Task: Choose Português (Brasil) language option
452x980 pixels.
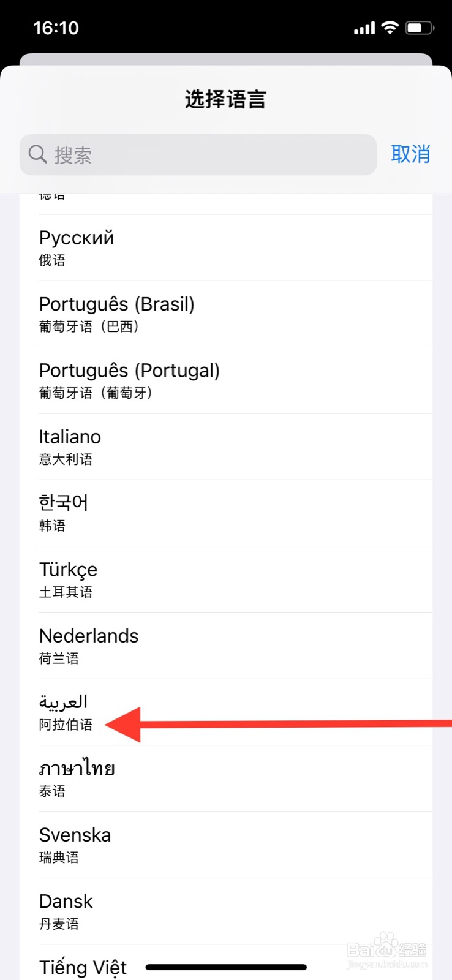Action: point(235,314)
